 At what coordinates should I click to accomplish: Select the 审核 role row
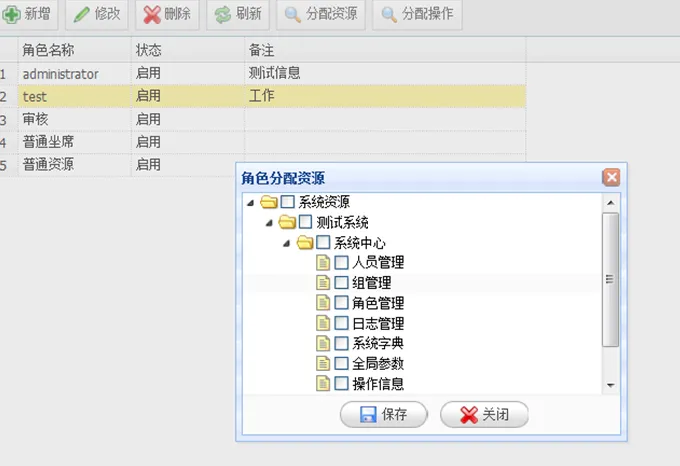tap(263, 119)
